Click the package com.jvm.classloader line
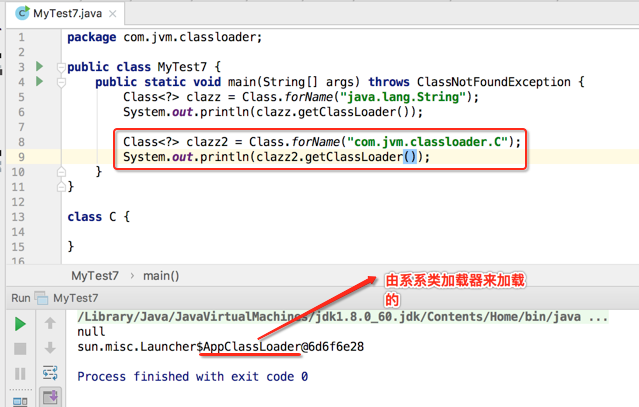The width and height of the screenshot is (639, 407). [165, 37]
